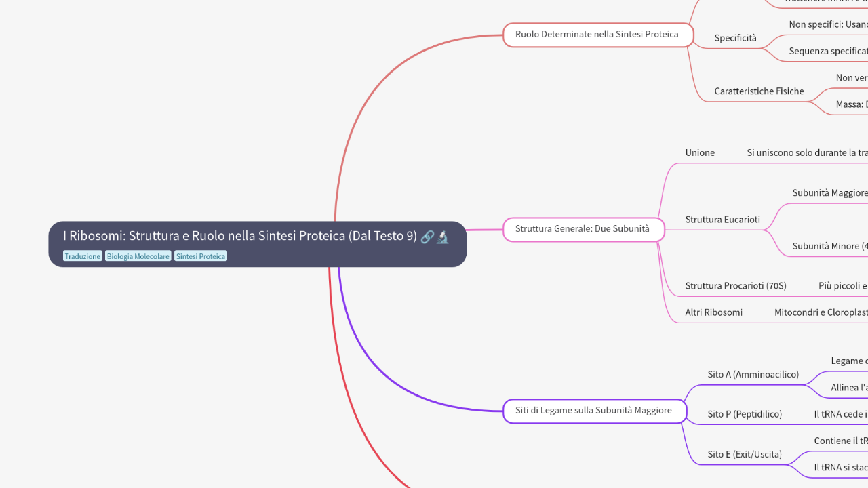Expand the Specificità branch
The width and height of the screenshot is (868, 488).
tap(735, 38)
